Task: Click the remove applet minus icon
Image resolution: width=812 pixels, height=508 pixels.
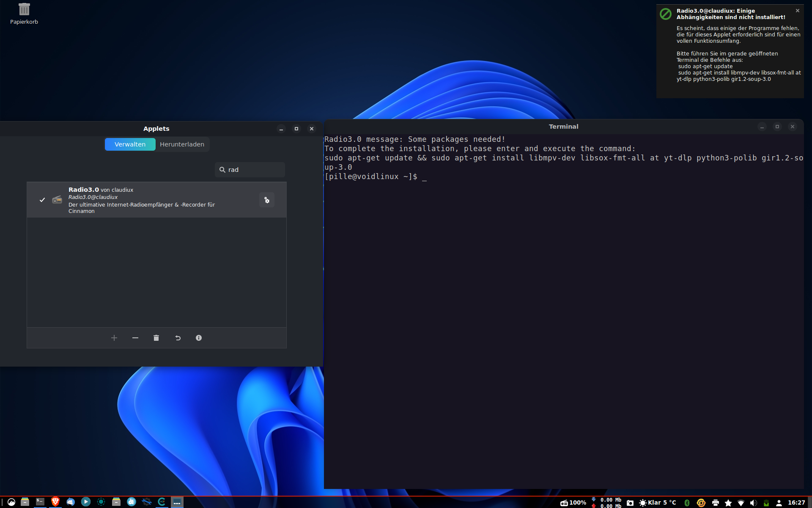Action: point(135,338)
